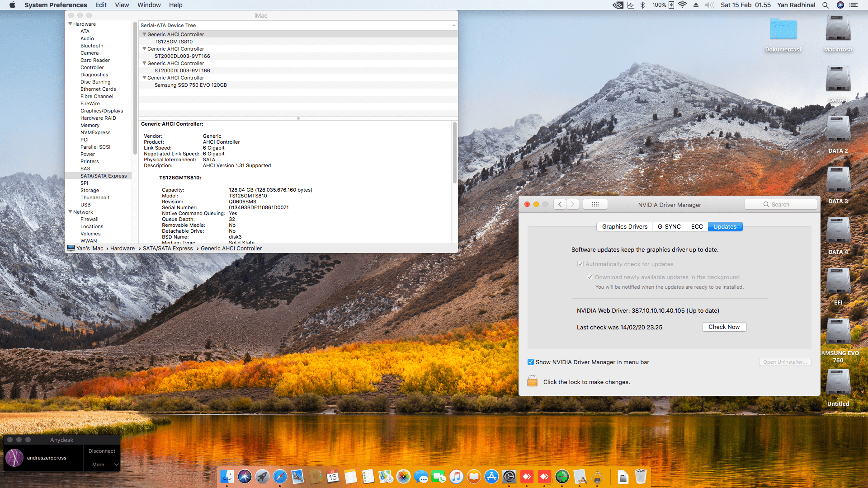Click the Check Now button

click(x=724, y=327)
